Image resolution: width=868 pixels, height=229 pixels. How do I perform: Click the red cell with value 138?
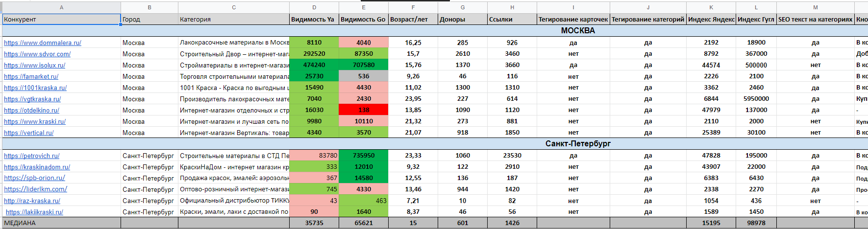[364, 110]
